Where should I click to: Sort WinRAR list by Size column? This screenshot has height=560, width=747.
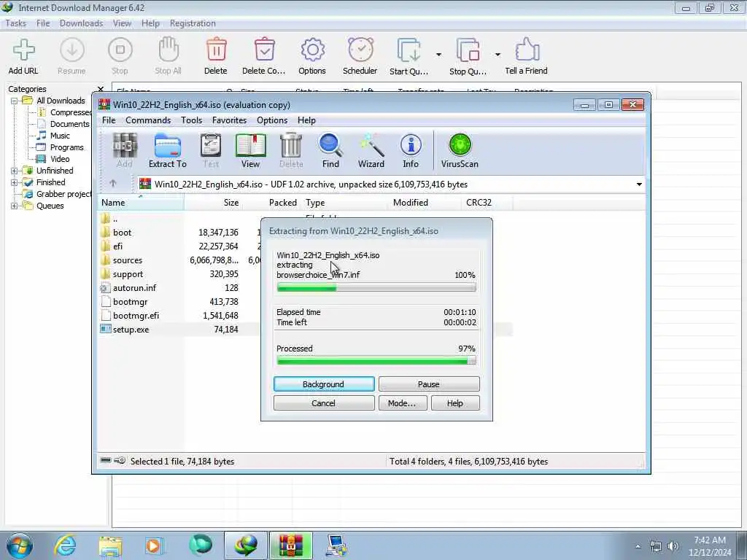tap(214, 203)
